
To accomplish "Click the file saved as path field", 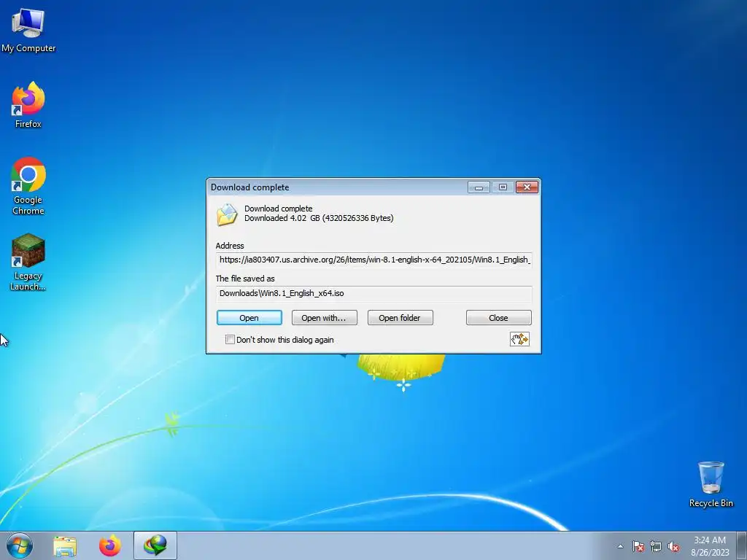I will tap(374, 293).
